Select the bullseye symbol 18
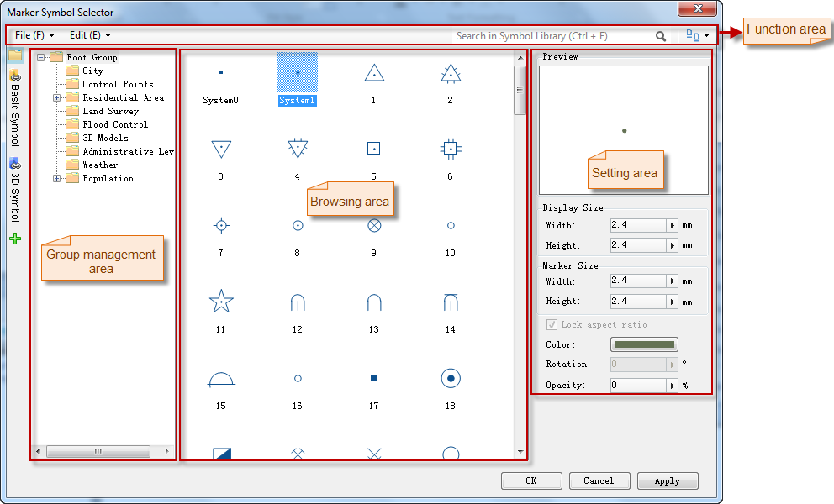 (x=451, y=379)
